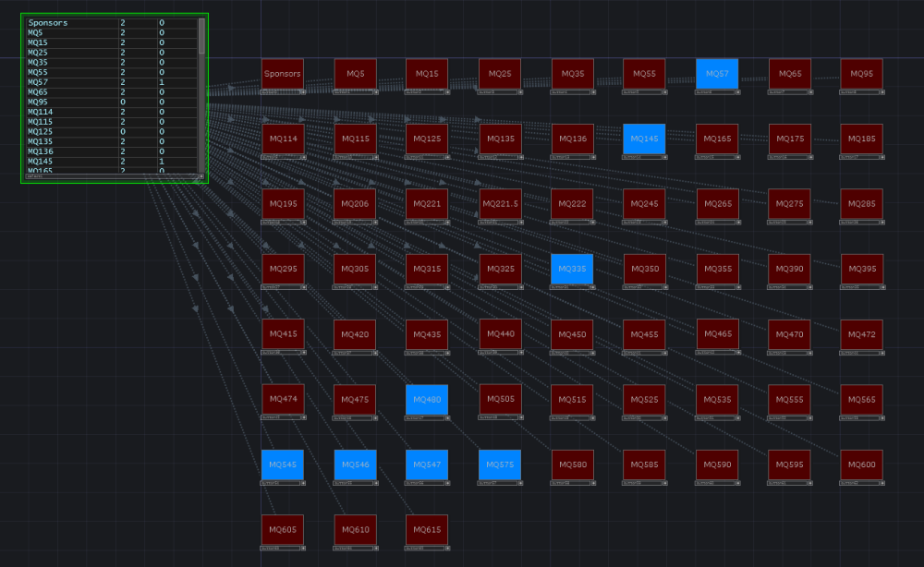This screenshot has width=924, height=567.
Task: Click the name label beneath MQ605 node
Action: point(277,548)
